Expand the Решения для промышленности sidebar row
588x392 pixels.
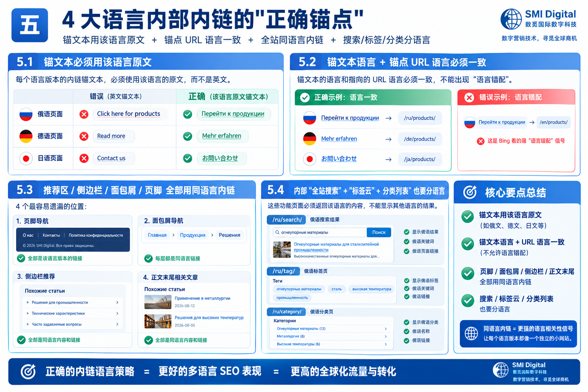pyautogui.click(x=72, y=302)
